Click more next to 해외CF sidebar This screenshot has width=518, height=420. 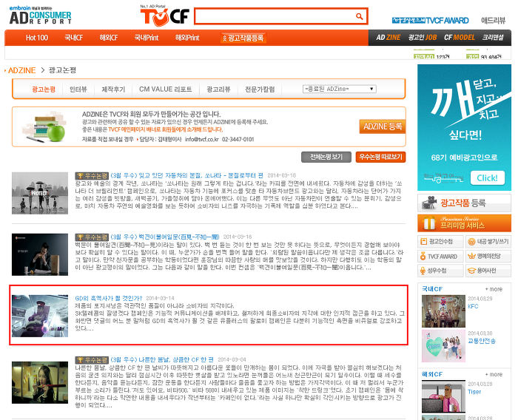494,374
